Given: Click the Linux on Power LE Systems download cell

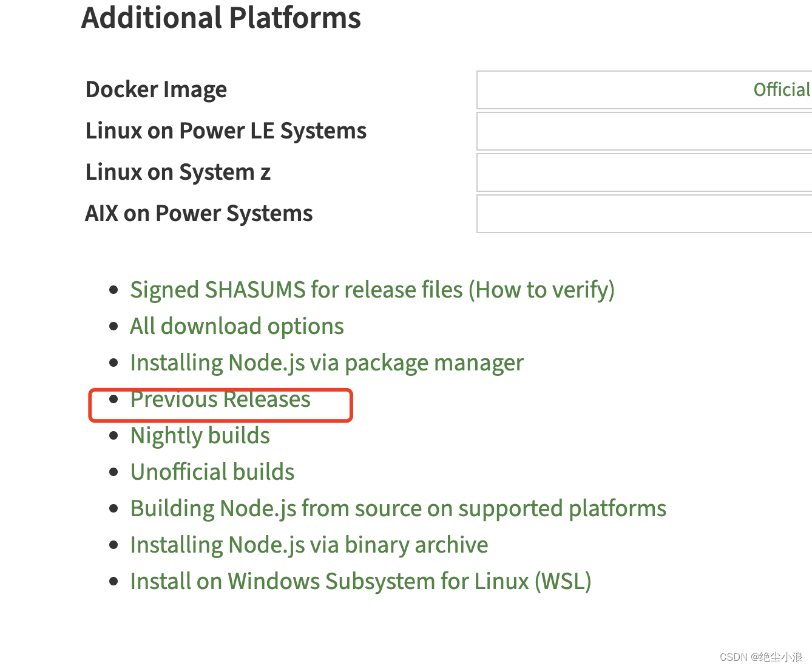Looking at the screenshot, I should (x=645, y=131).
